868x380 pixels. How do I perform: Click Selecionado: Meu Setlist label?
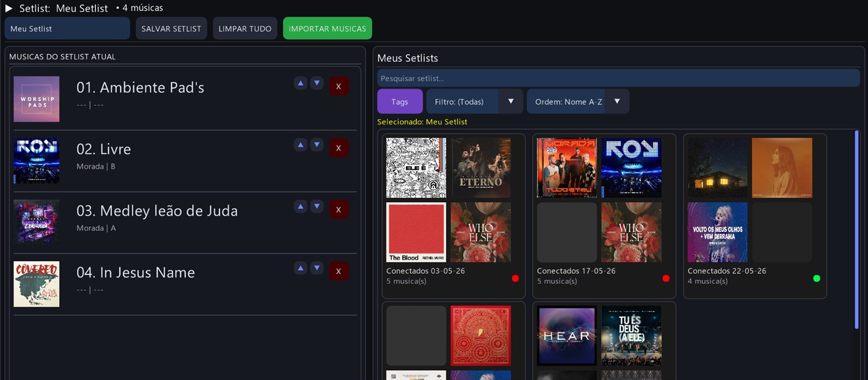point(422,122)
